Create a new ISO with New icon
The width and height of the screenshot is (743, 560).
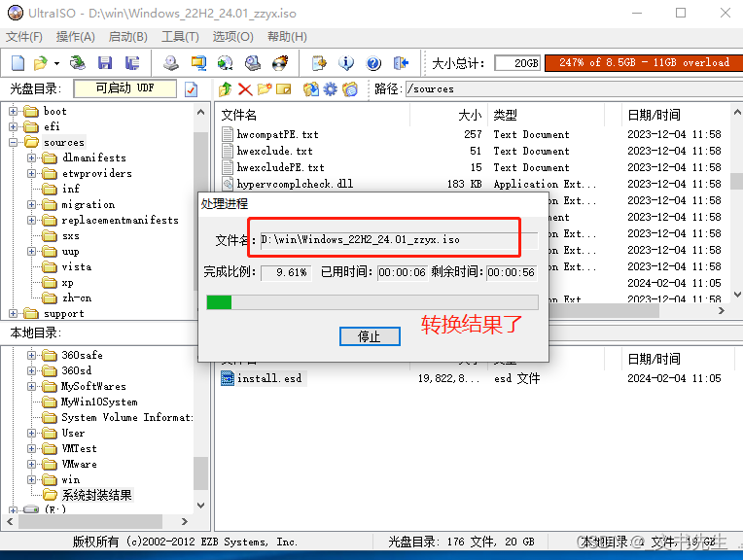pos(18,62)
